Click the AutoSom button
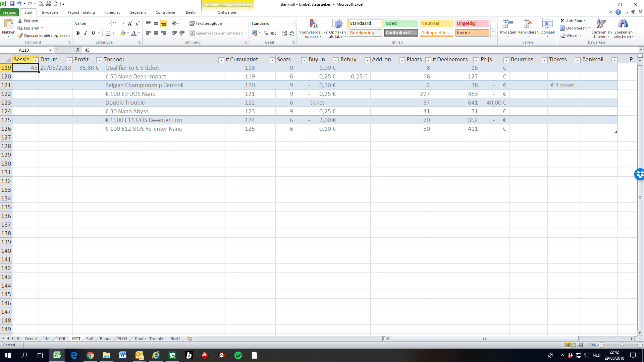The image size is (644, 362). coord(573,21)
